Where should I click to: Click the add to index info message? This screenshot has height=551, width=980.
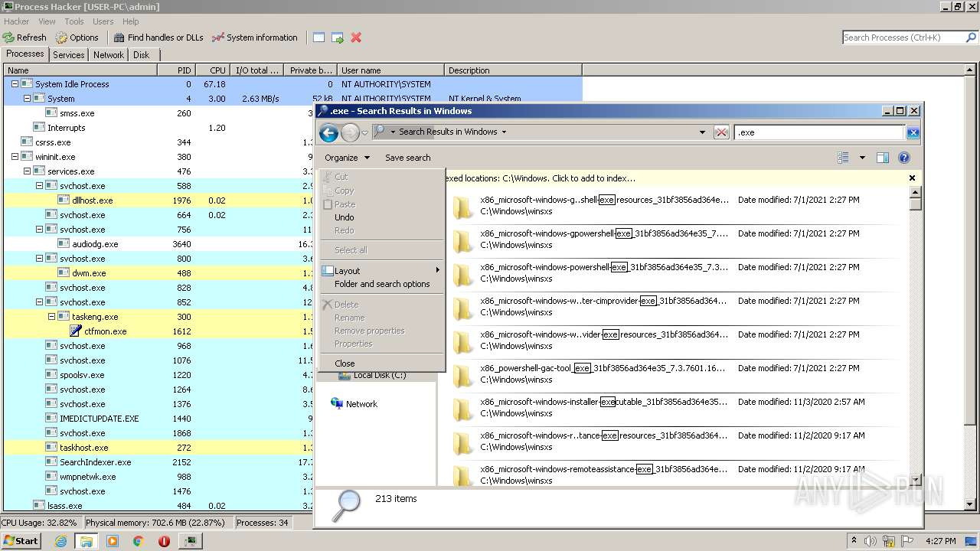click(x=541, y=178)
